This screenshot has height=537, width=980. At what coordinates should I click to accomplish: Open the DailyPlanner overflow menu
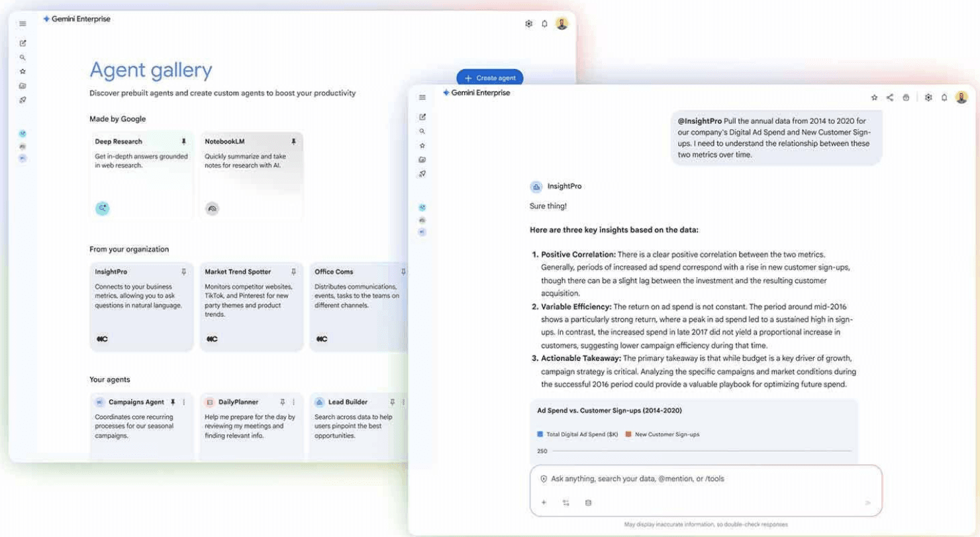(x=293, y=402)
